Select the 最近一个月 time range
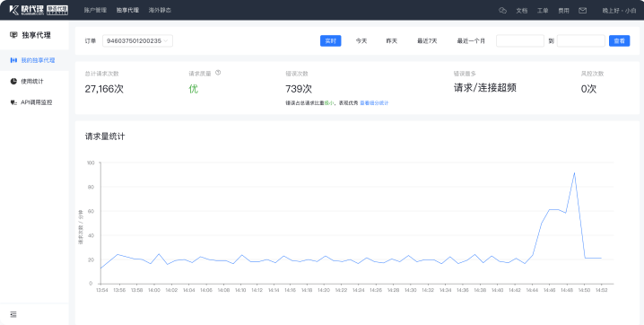Image resolution: width=644 pixels, height=325 pixels. point(471,41)
